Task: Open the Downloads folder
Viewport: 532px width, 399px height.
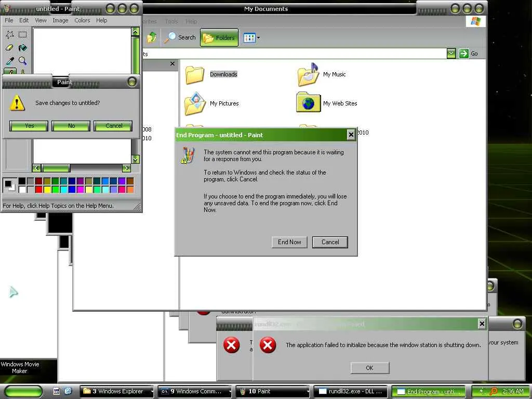Action: 211,75
